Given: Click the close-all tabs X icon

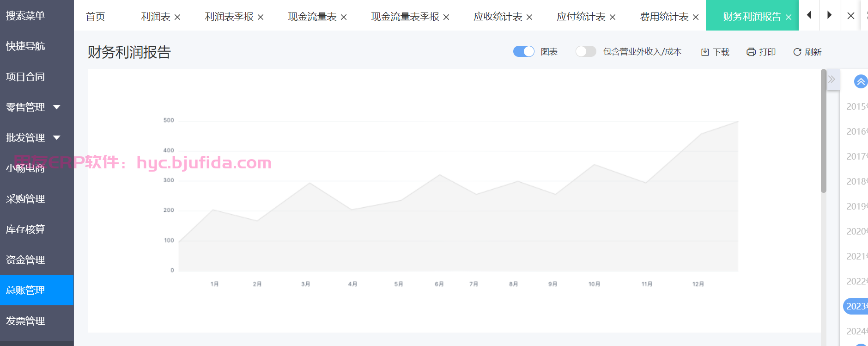Looking at the screenshot, I should click(x=851, y=15).
